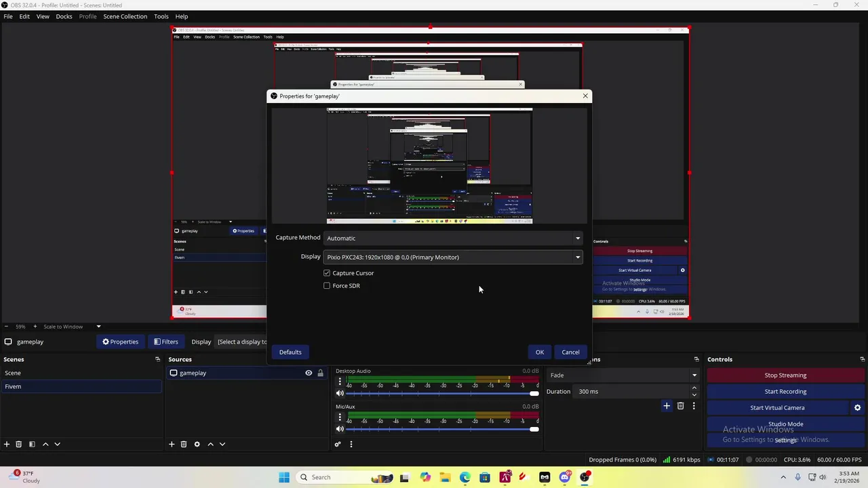Click Stop Streaming button
The image size is (868, 488).
pos(785,375)
